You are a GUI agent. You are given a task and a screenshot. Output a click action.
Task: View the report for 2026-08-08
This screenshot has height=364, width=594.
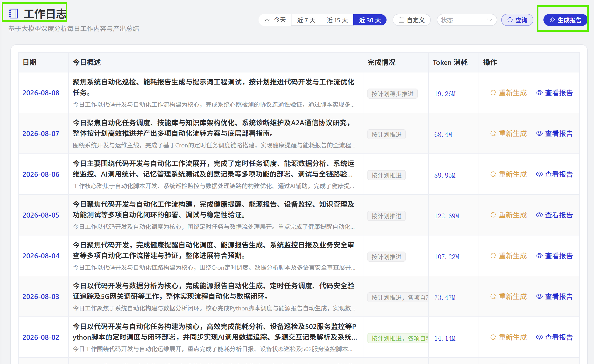click(x=554, y=93)
